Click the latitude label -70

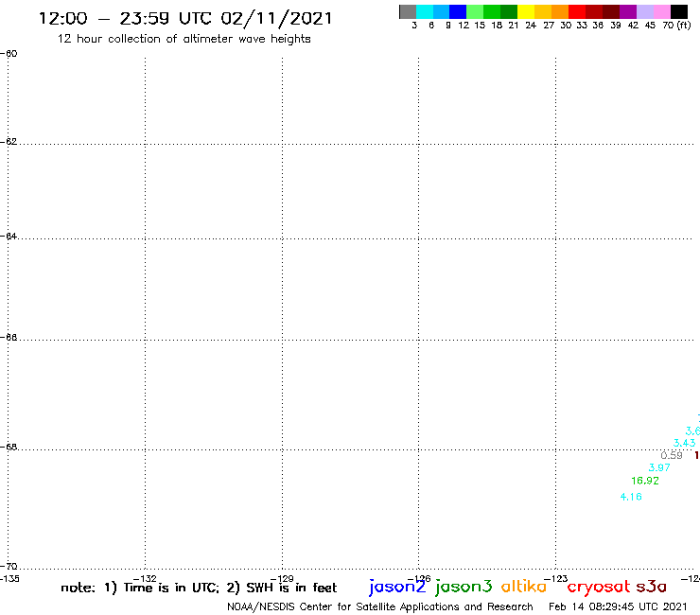[9, 567]
